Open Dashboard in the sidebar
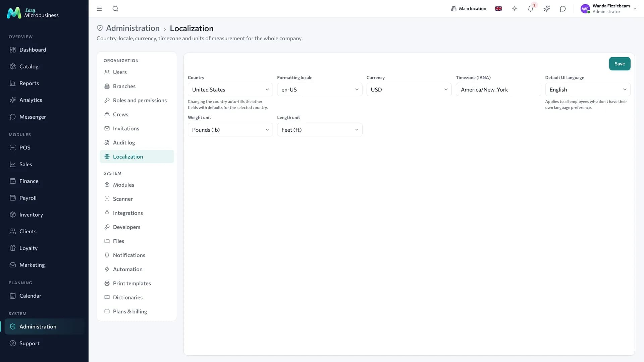The height and width of the screenshot is (362, 644). tap(44, 50)
